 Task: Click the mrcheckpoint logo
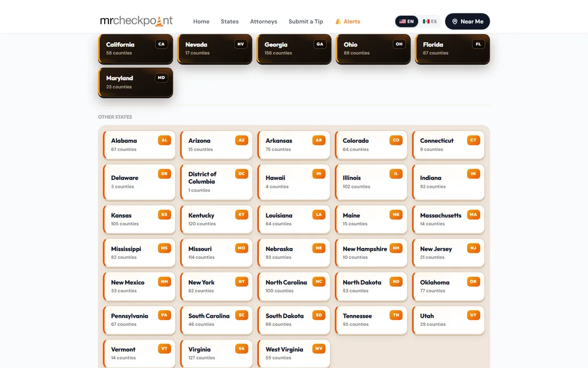pyautogui.click(x=136, y=21)
